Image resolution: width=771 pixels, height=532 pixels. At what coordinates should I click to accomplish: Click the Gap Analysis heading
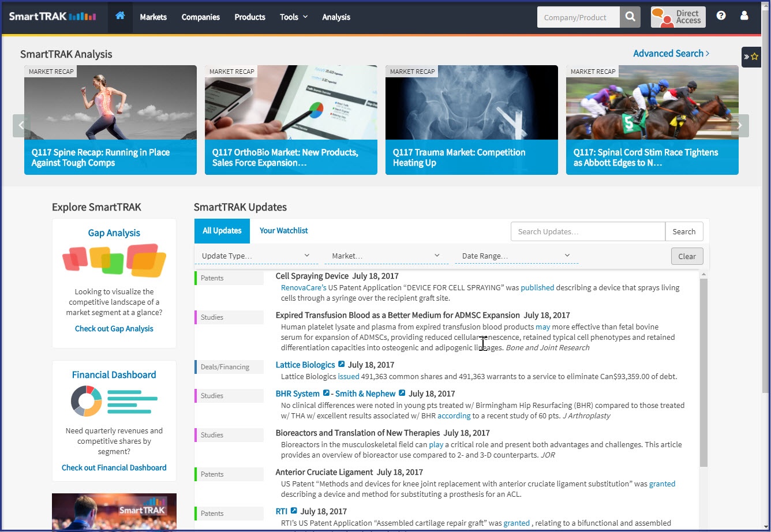114,233
